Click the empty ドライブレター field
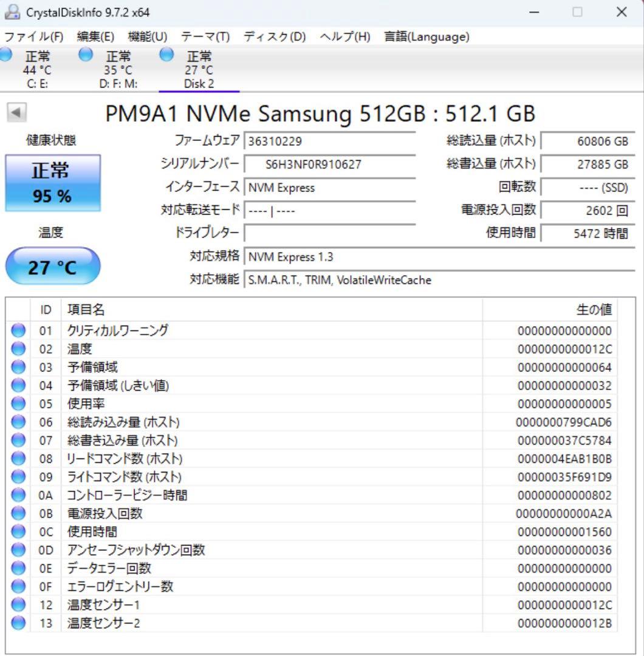This screenshot has width=644, height=656. point(330,233)
